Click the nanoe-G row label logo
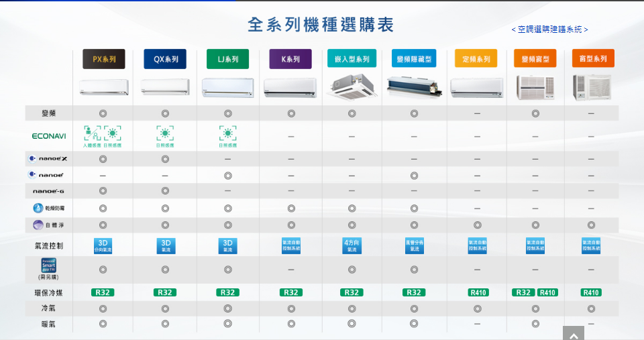 (48, 191)
